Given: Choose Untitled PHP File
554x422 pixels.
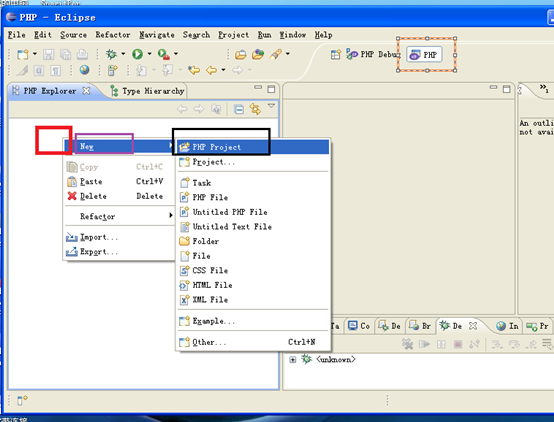Looking at the screenshot, I should (x=253, y=212).
